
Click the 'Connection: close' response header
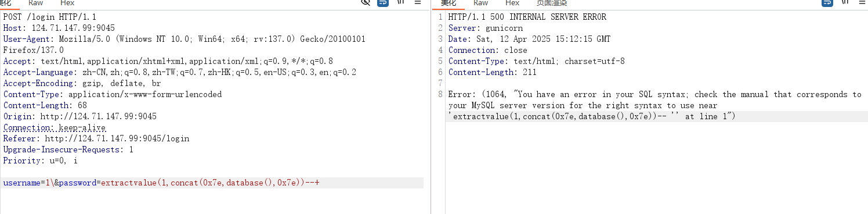(487, 50)
